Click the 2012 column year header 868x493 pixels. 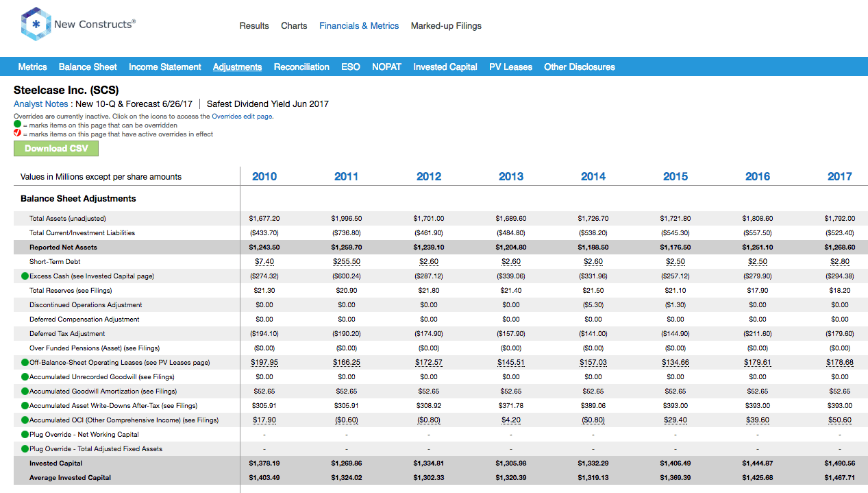pos(429,177)
